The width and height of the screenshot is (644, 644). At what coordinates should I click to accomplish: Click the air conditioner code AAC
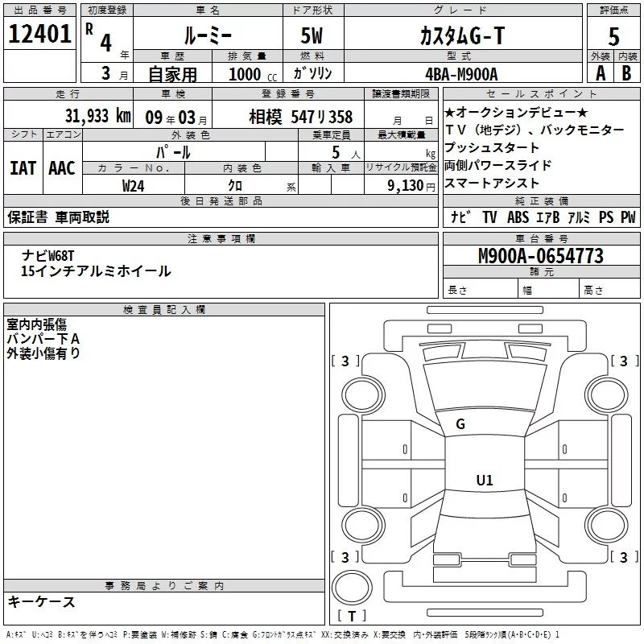coord(62,168)
